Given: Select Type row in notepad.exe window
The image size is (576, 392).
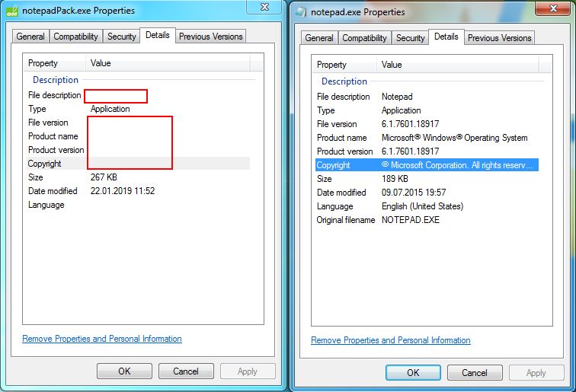Looking at the screenshot, I should point(427,110).
